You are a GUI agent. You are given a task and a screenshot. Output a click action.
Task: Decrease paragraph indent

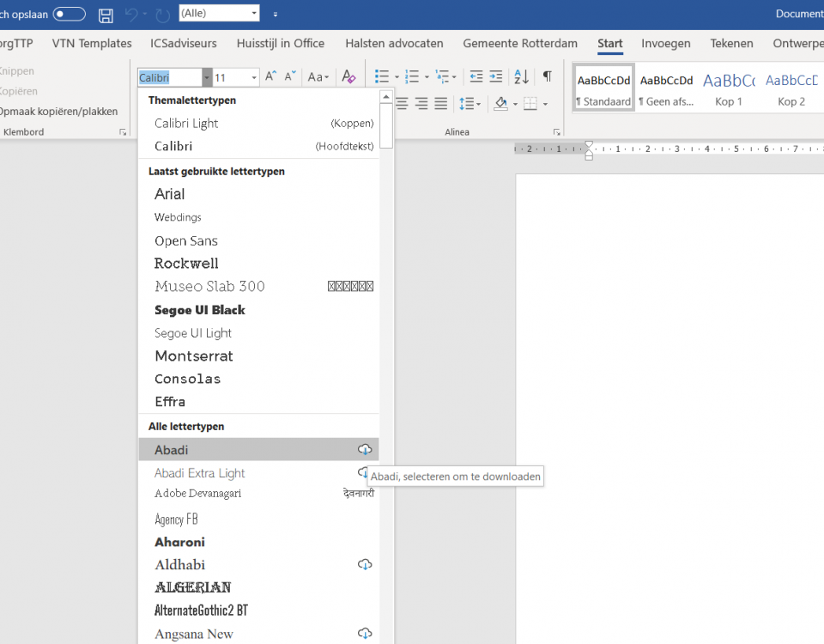(476, 76)
